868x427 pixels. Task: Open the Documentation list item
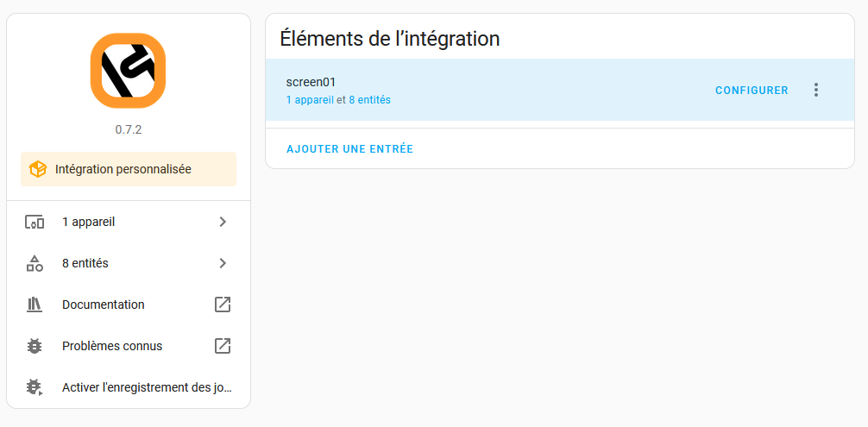(x=104, y=305)
